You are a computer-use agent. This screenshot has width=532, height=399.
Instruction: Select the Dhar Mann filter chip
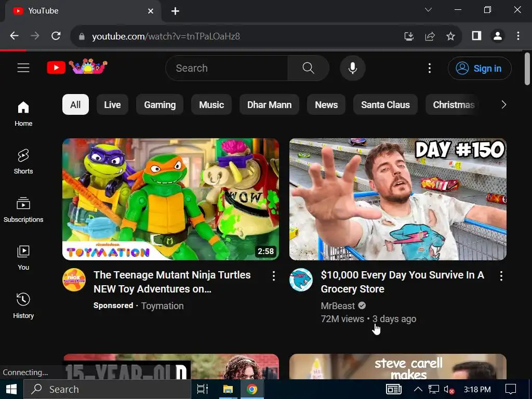pyautogui.click(x=270, y=104)
